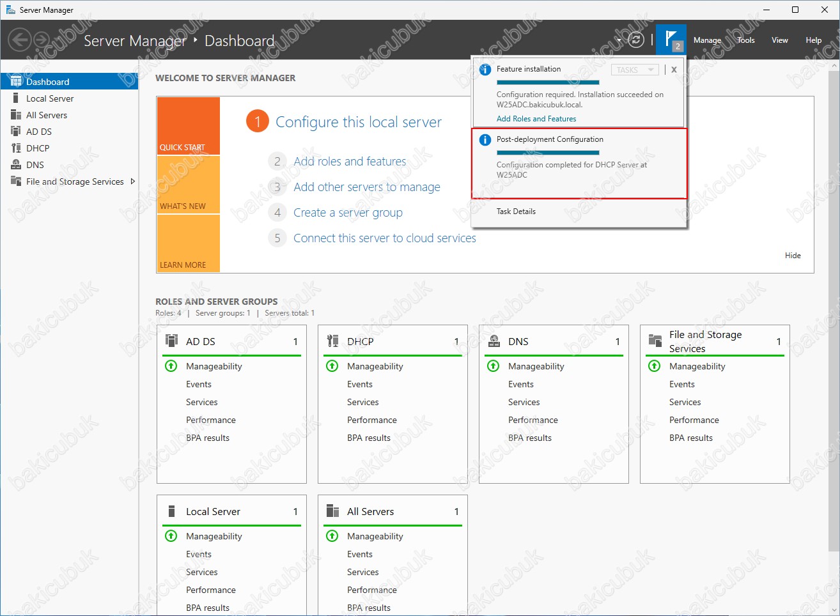Open the notifications flag icon
840x616 pixels.
click(671, 40)
